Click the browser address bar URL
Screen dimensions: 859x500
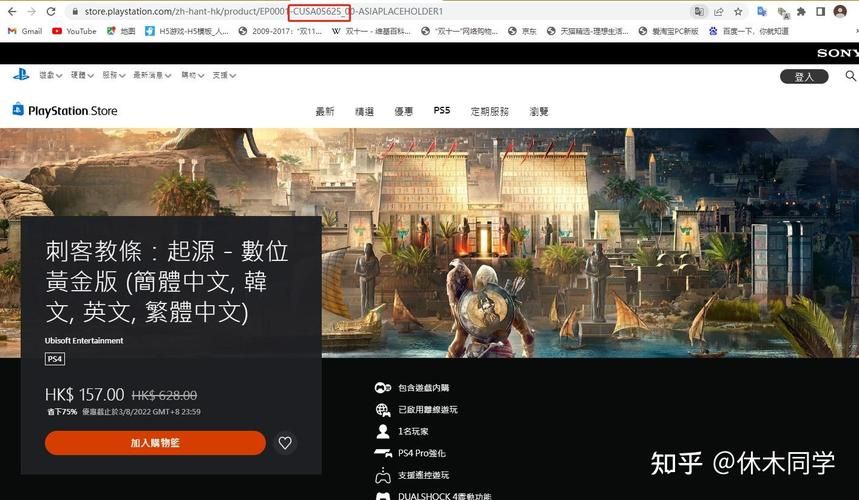(x=263, y=12)
